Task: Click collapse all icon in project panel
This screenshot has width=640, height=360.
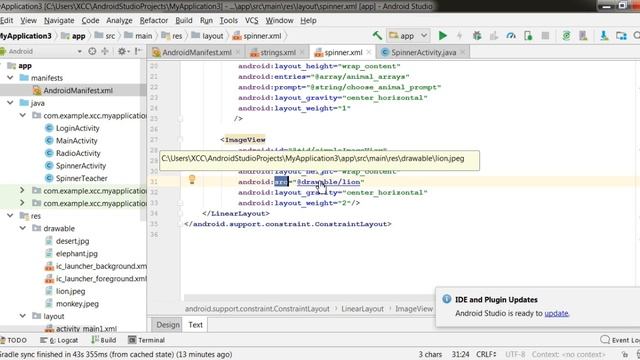Action: (x=105, y=51)
